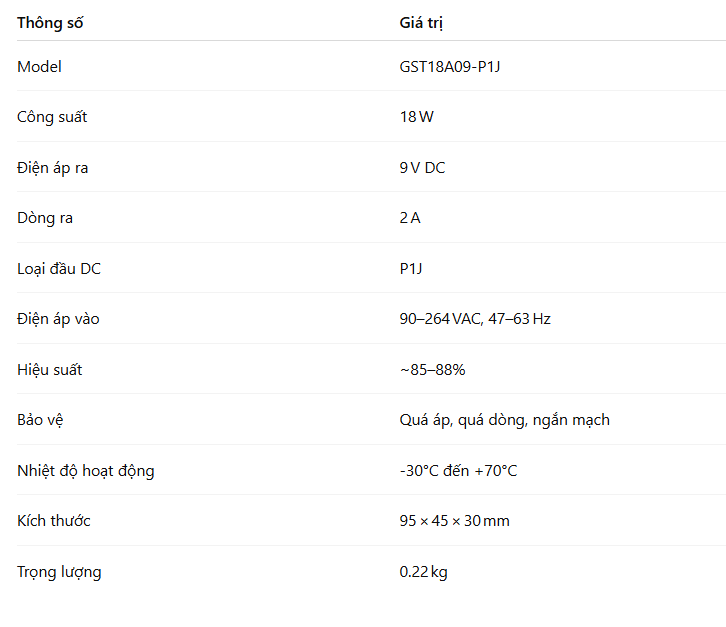The image size is (726, 627).
Task: Click the "Hiệu suất" row label
Action: pos(49,370)
